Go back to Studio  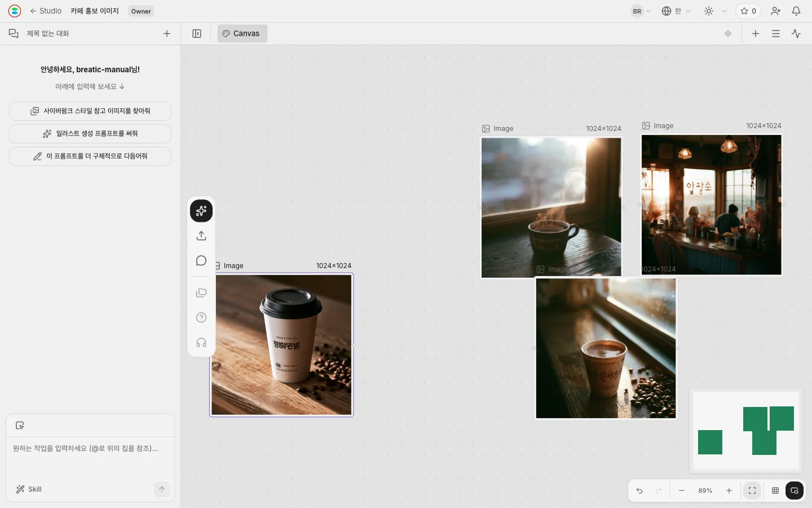click(46, 11)
